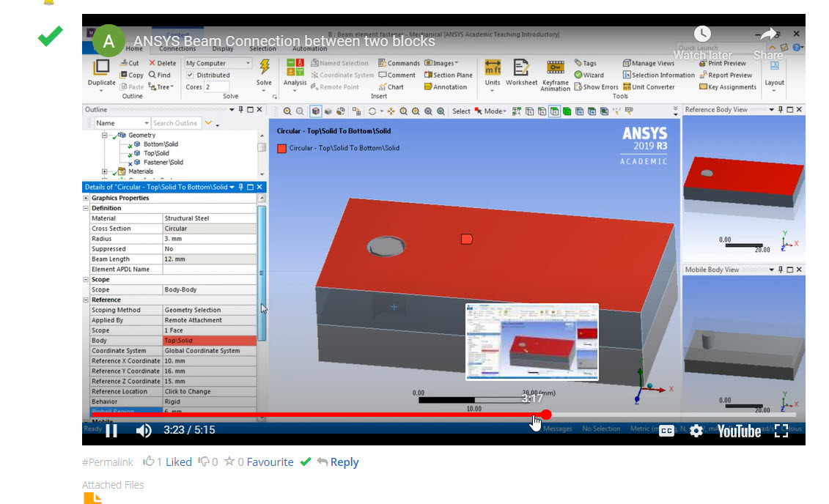Open the Unit Converter
Screen dimensions: 829x504
pyautogui.click(x=649, y=86)
